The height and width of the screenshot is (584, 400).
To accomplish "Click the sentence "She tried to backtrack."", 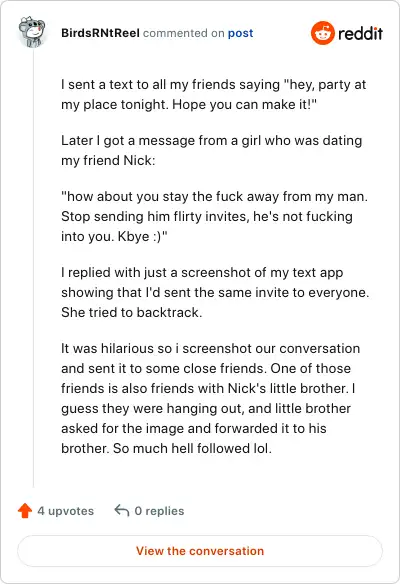I will tap(131, 312).
